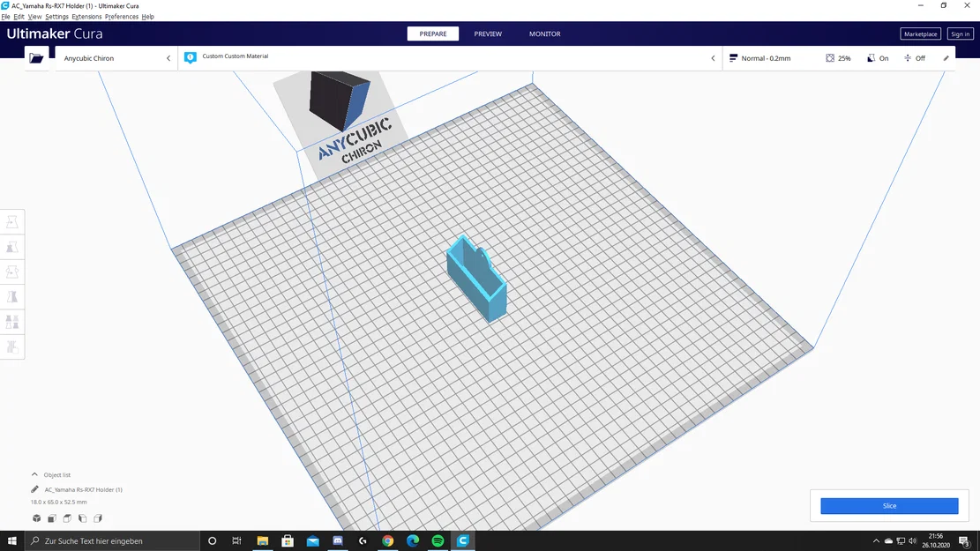Screen dimensions: 980x551
Task: Switch to the PREVIEW stage tab
Action: [x=488, y=34]
